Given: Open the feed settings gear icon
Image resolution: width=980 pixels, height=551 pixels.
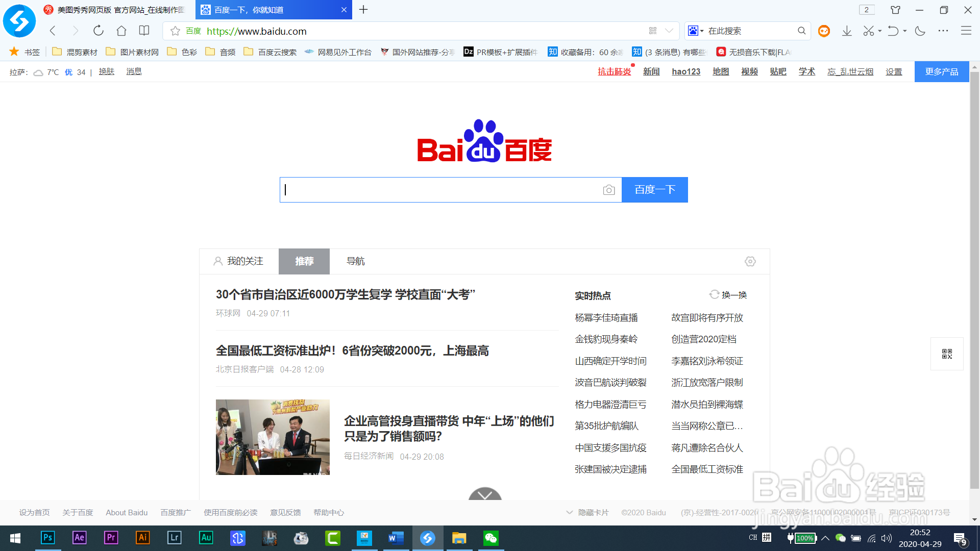Looking at the screenshot, I should pyautogui.click(x=750, y=261).
